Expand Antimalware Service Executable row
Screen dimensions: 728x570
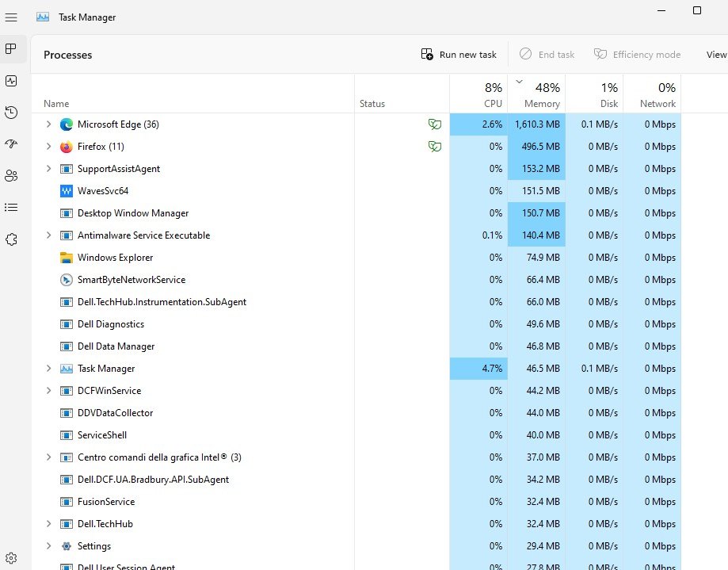[x=48, y=235]
